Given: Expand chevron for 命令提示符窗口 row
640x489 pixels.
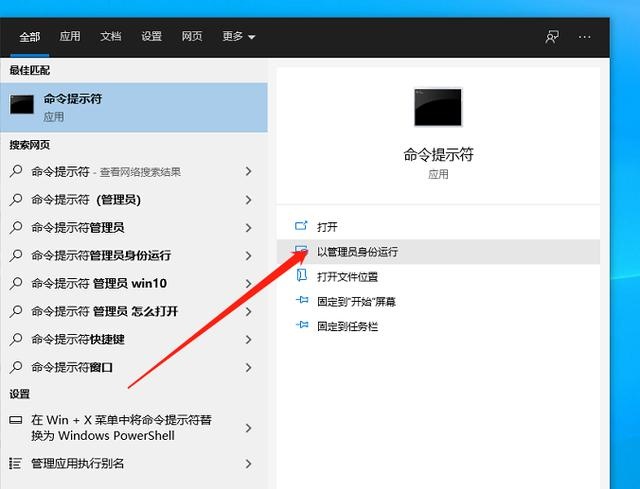Looking at the screenshot, I should tap(248, 367).
